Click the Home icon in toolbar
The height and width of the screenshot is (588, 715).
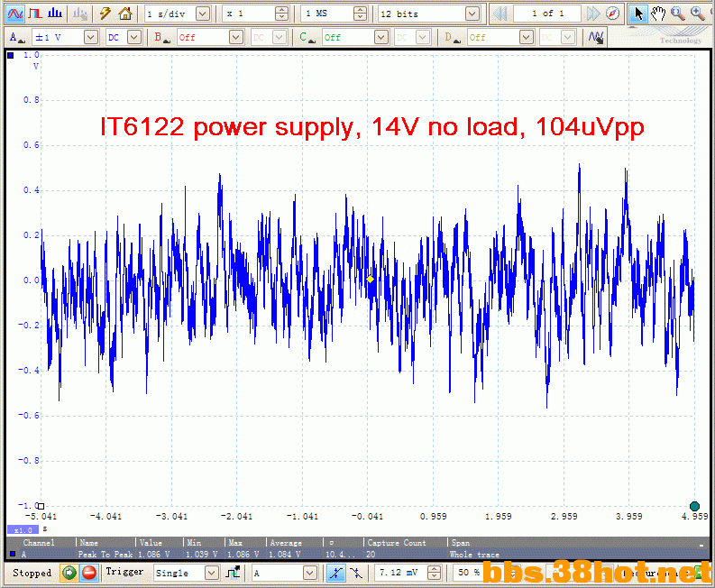(125, 14)
